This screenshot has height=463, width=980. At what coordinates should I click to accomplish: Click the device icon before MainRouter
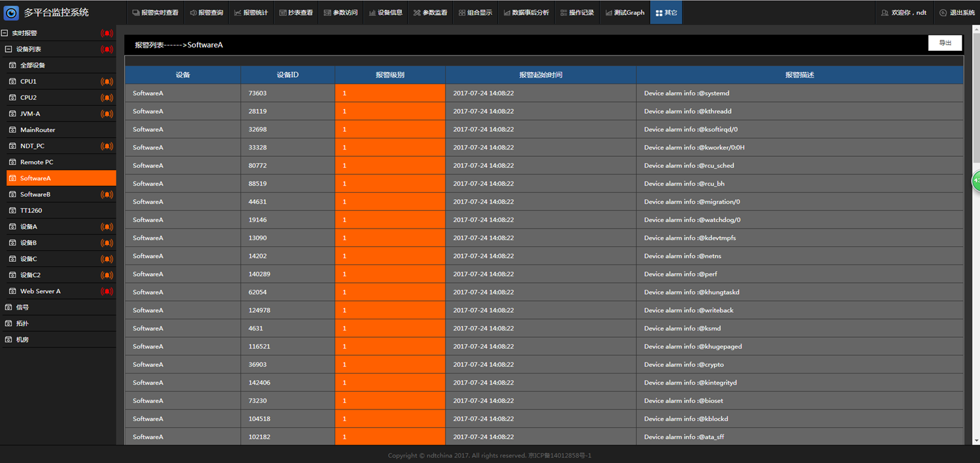click(x=13, y=130)
